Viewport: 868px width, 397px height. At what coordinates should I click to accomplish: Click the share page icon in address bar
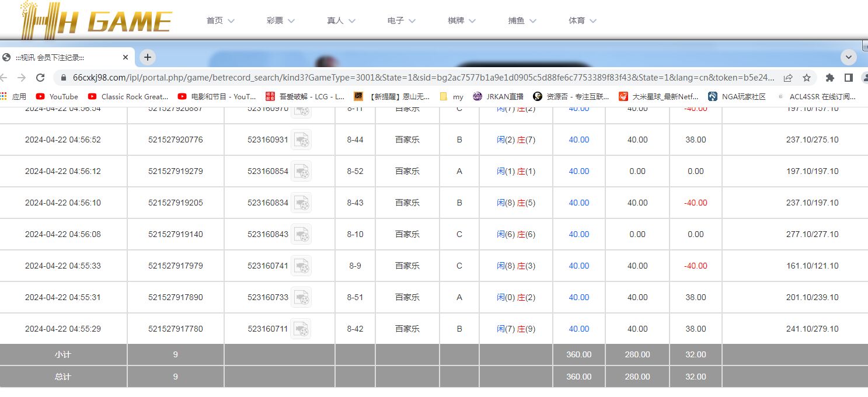click(x=788, y=78)
